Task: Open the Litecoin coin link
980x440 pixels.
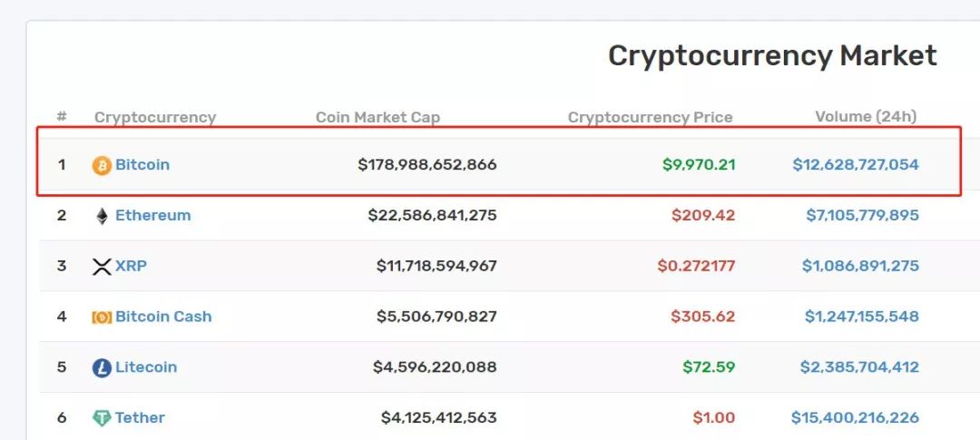Action: 146,367
